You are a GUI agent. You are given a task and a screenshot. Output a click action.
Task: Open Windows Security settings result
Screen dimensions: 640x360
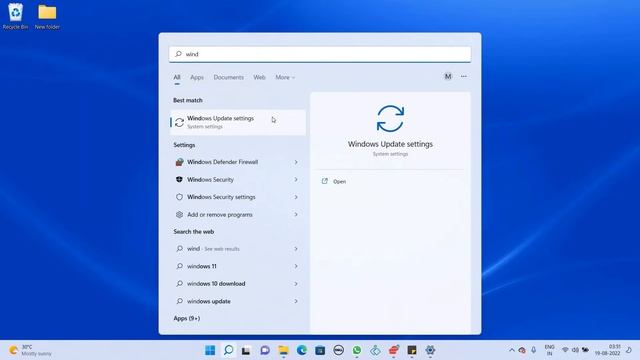(x=238, y=197)
